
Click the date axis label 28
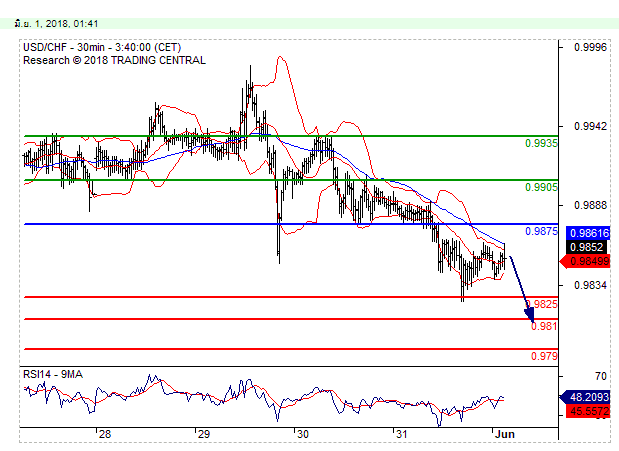pos(105,434)
